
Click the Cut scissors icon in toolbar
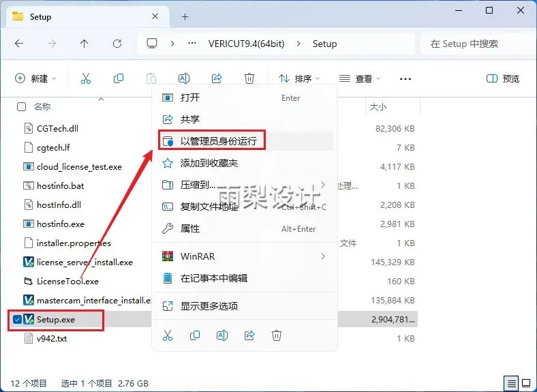[x=86, y=78]
